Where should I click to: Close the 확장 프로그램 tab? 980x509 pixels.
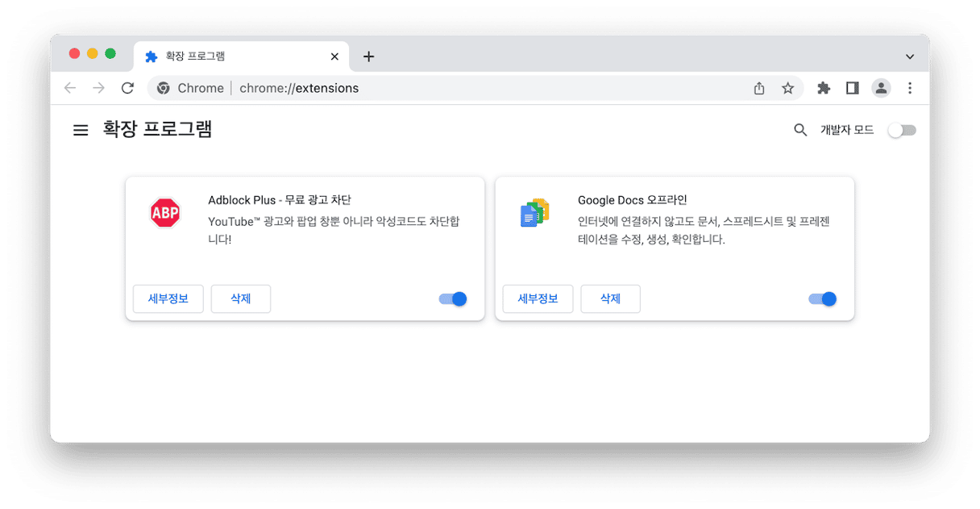coord(334,56)
